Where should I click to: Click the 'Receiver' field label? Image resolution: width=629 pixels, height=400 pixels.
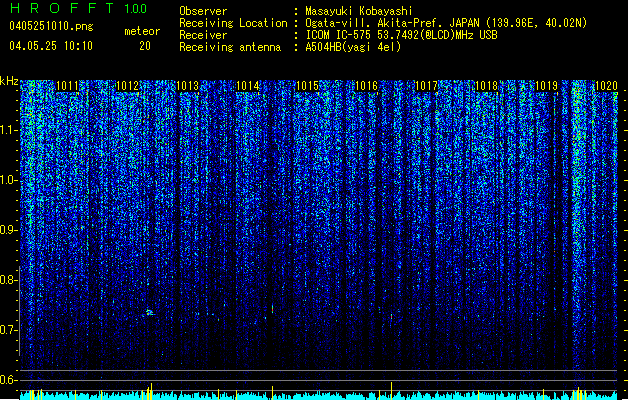(x=203, y=35)
